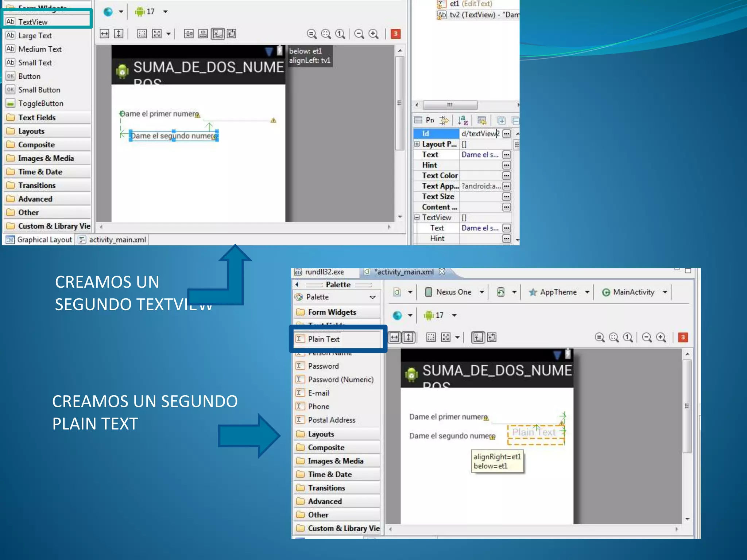Viewport: 747px width, 560px height.
Task: Click the sort alphabetically icon in properties panel
Action: point(463,120)
